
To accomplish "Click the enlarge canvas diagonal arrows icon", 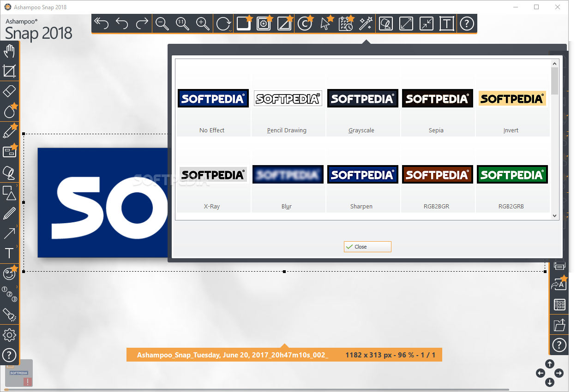I will click(406, 24).
